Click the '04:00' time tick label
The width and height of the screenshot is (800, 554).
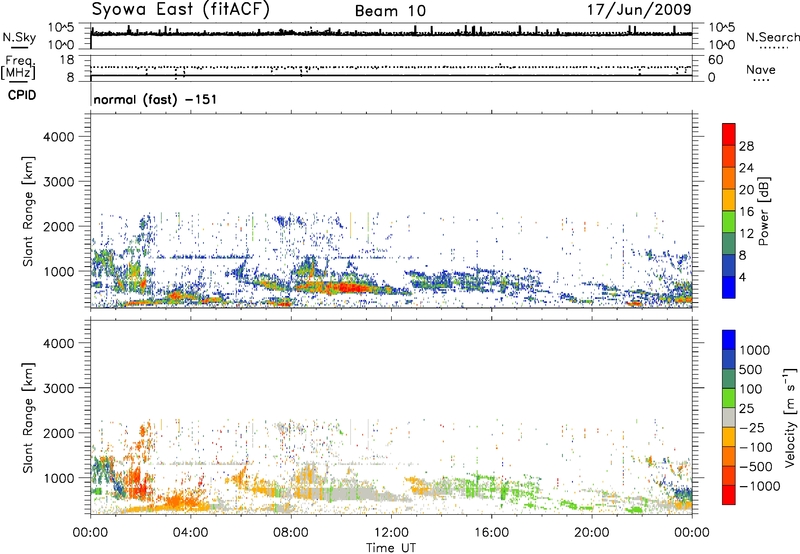coord(190,533)
